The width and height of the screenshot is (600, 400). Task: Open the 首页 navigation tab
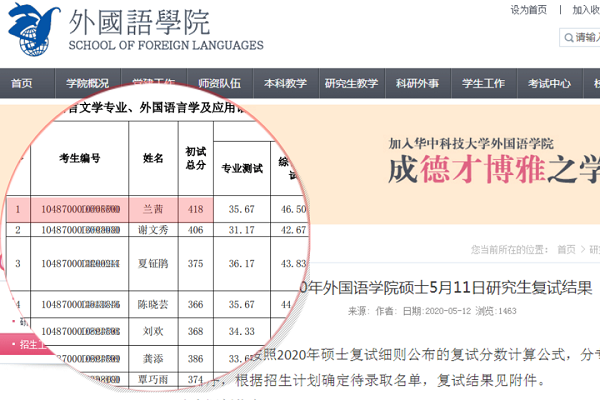click(x=21, y=83)
